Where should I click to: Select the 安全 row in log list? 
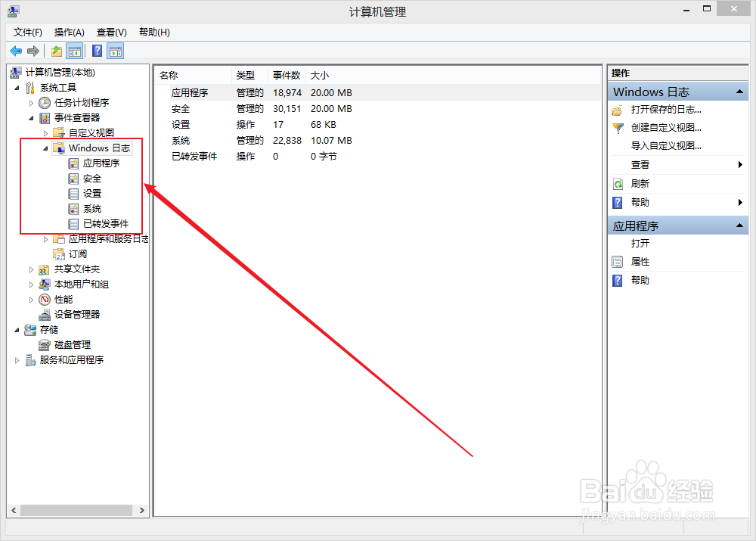[378, 109]
